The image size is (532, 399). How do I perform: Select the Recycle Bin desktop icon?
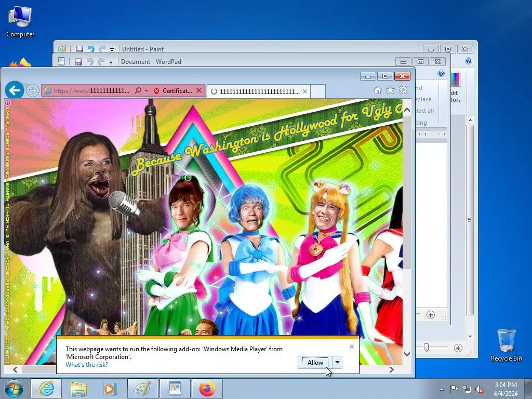click(x=506, y=345)
